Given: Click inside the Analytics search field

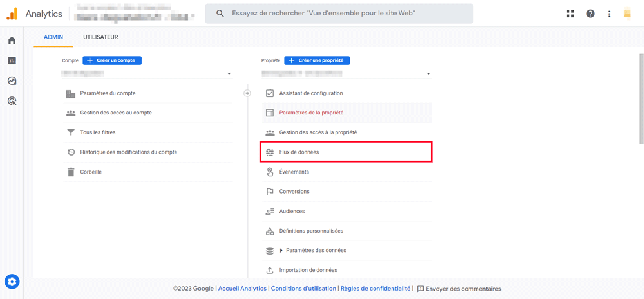Looking at the screenshot, I should (x=339, y=14).
